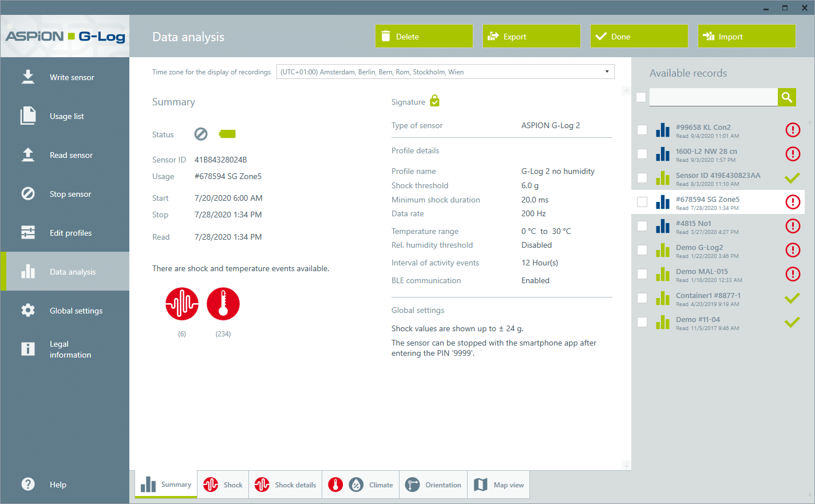
Task: Select the 1600-L2 NW 28 cn record
Action: point(718,154)
